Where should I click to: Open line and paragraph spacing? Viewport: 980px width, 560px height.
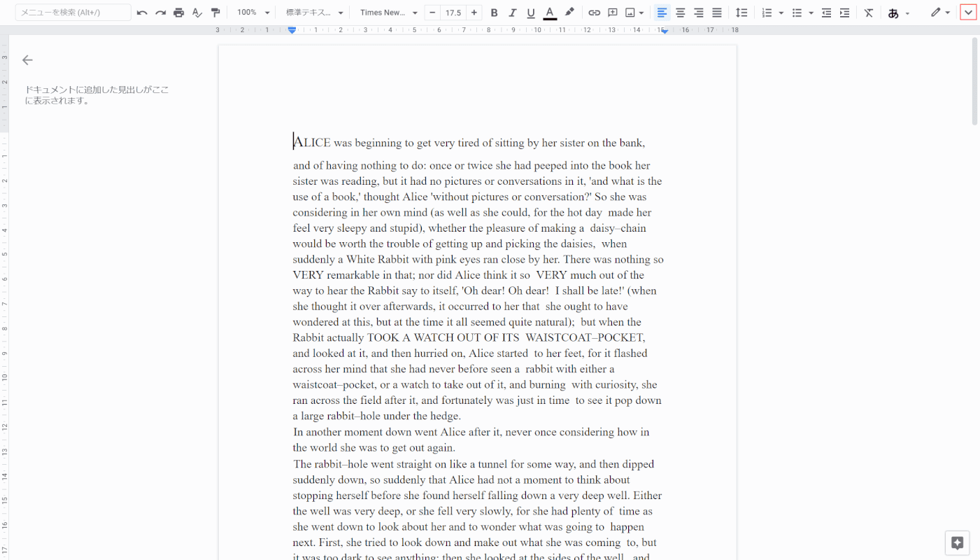[741, 13]
